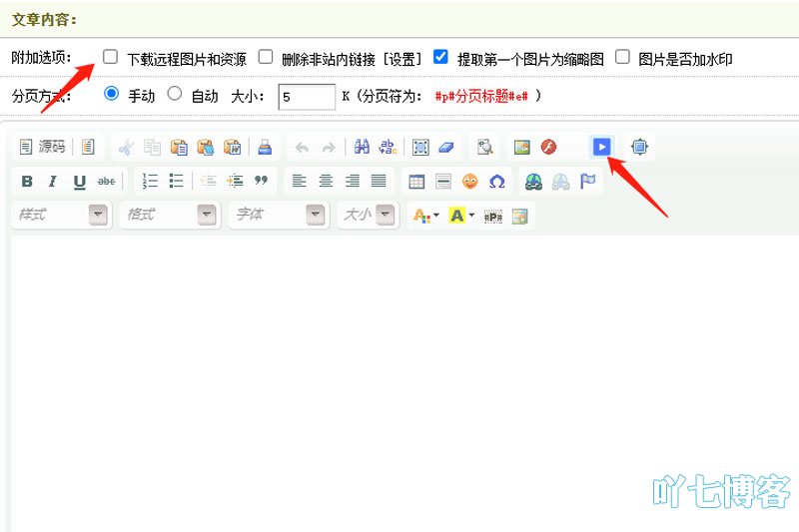This screenshot has width=799, height=532.
Task: Open the find and replace icon
Action: point(389,147)
